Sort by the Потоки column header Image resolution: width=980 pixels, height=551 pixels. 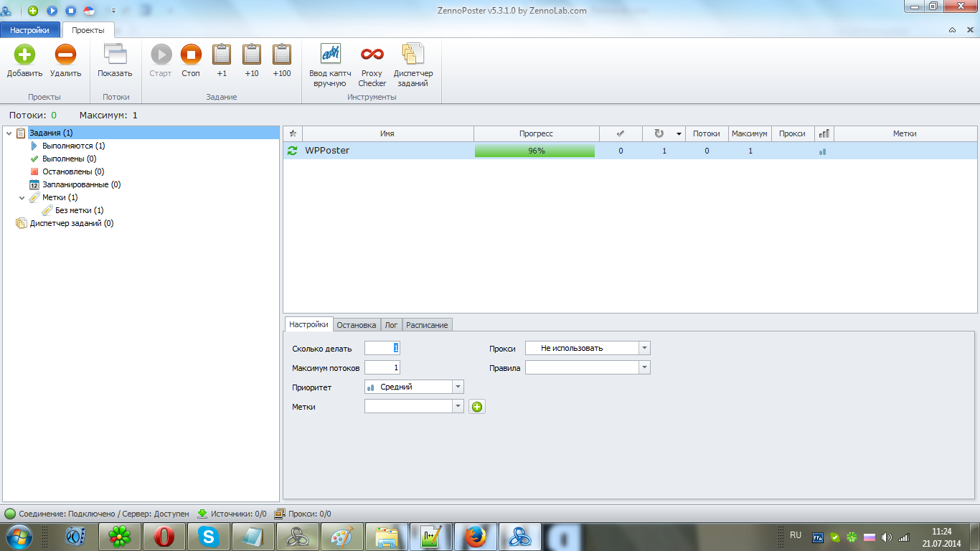707,133
